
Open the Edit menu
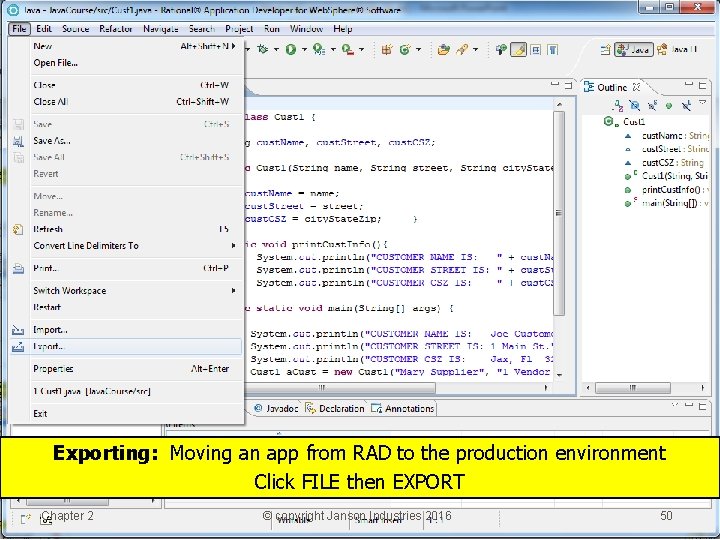pos(44,29)
